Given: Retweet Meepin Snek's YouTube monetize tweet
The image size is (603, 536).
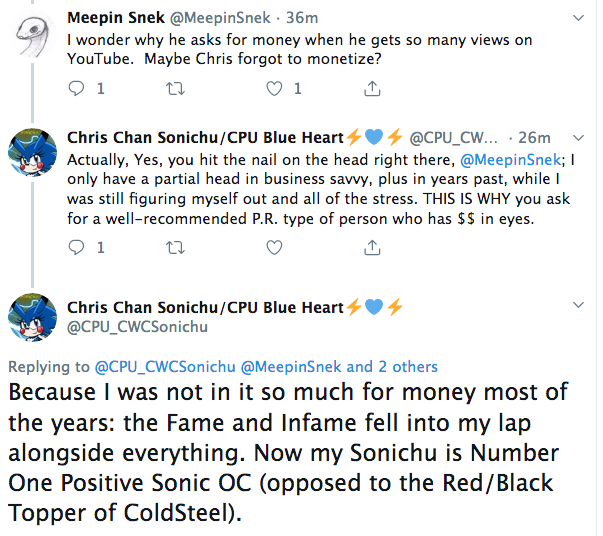Looking at the screenshot, I should (175, 89).
